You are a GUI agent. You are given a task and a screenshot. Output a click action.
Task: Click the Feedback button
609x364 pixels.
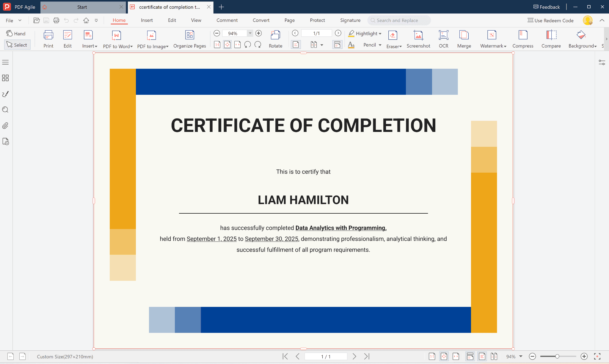coord(547,7)
